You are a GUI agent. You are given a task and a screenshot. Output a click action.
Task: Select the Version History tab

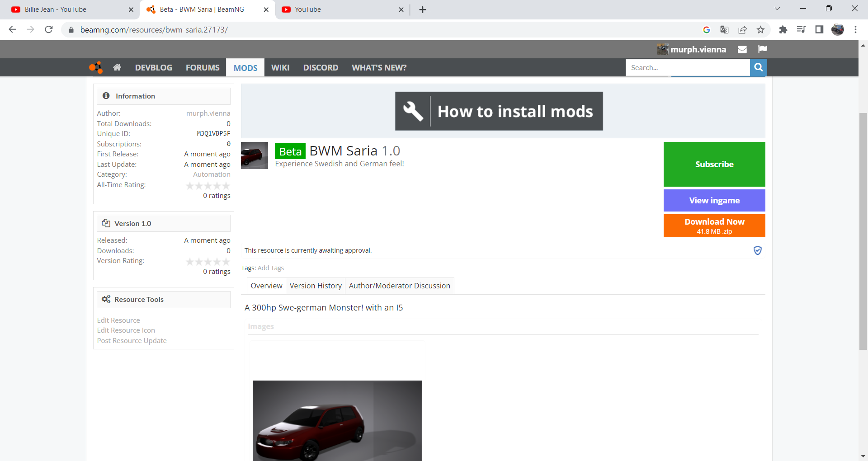tap(316, 286)
